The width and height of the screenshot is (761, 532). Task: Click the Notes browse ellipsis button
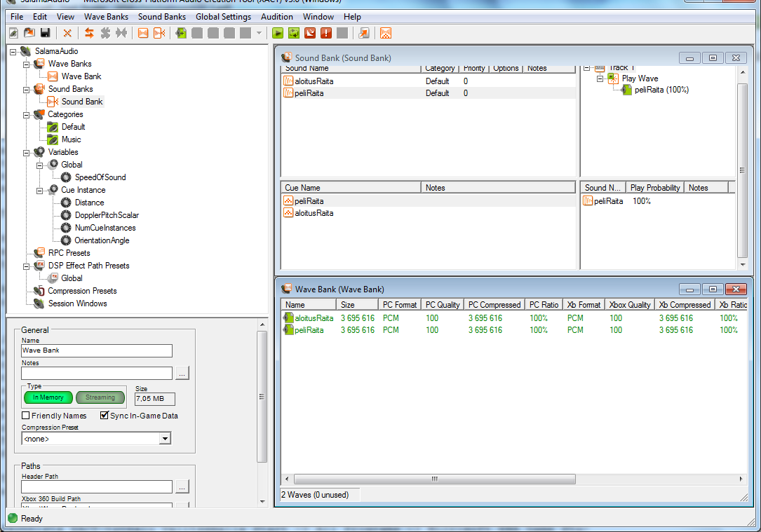click(x=182, y=374)
